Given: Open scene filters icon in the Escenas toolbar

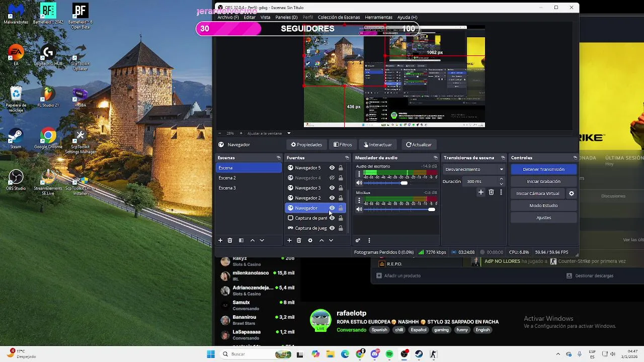Looking at the screenshot, I should [241, 240].
